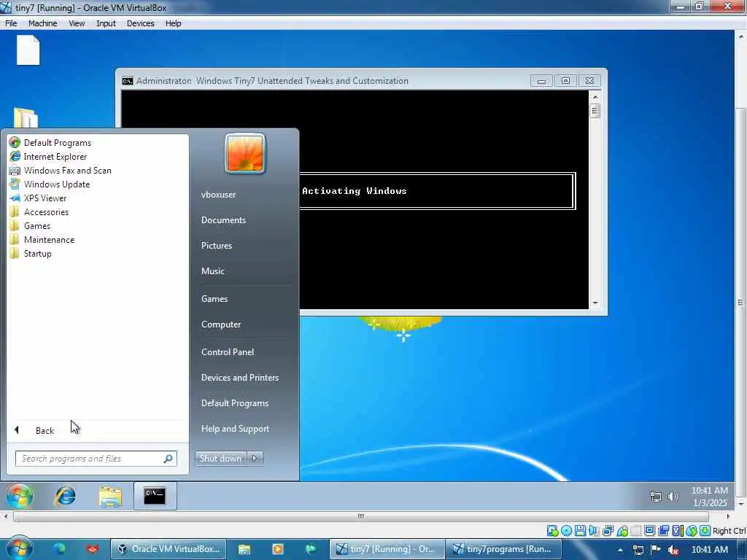Viewport: 747px width, 560px height.
Task: Click VirtualBox audio indicator icon
Action: 594,531
